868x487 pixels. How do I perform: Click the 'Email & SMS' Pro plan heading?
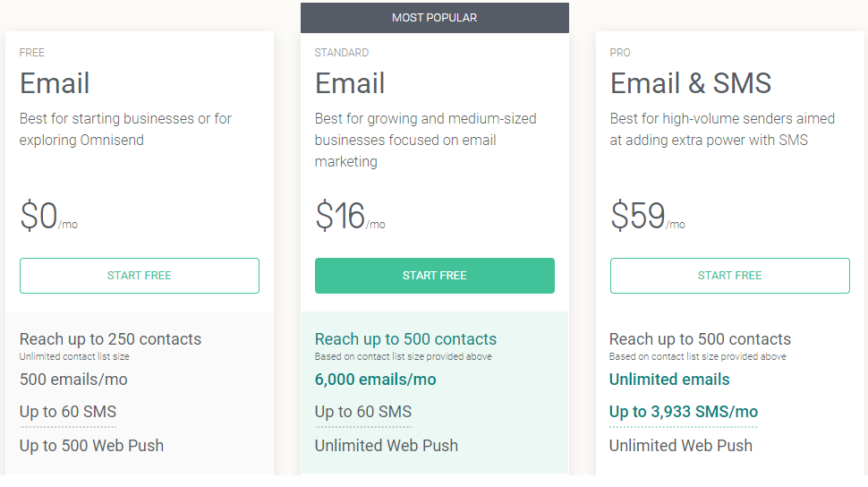click(690, 83)
